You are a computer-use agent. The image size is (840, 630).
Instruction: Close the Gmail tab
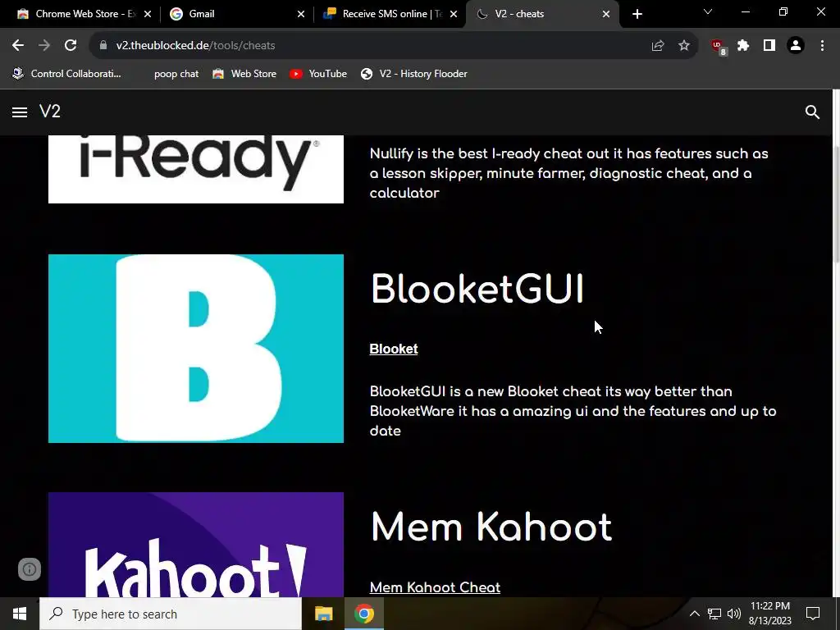tap(300, 15)
